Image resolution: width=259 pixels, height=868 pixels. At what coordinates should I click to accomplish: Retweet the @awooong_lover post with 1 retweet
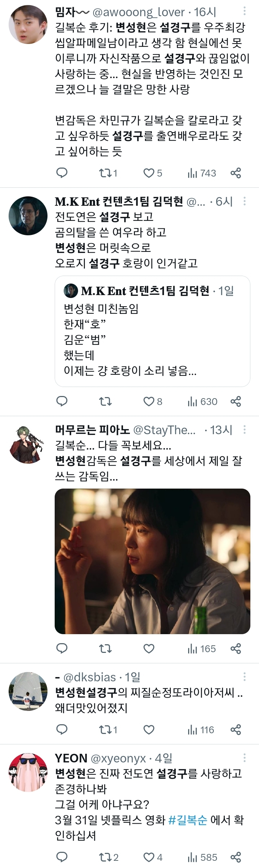point(108,173)
